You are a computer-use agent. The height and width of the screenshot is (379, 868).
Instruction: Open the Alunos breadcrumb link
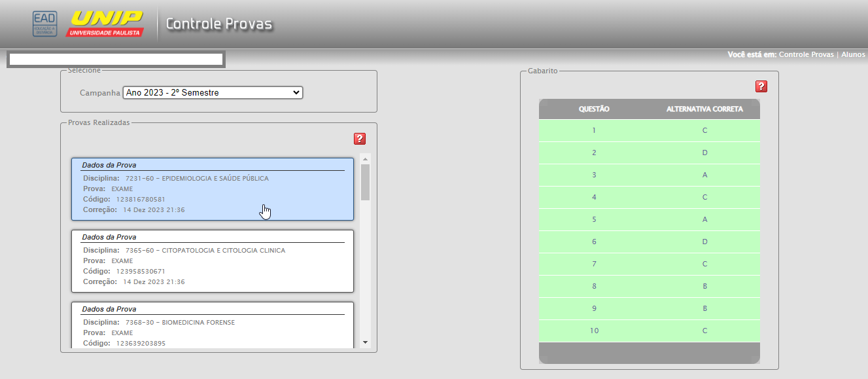[x=853, y=55]
